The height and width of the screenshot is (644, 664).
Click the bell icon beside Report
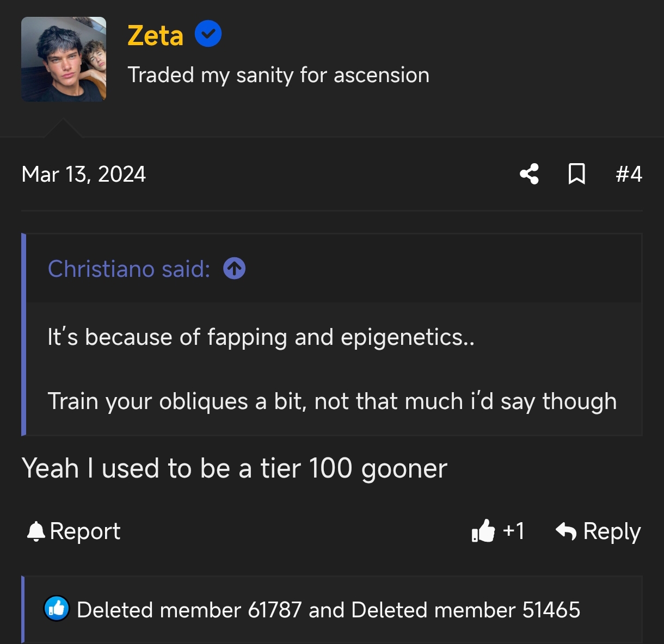(36, 531)
